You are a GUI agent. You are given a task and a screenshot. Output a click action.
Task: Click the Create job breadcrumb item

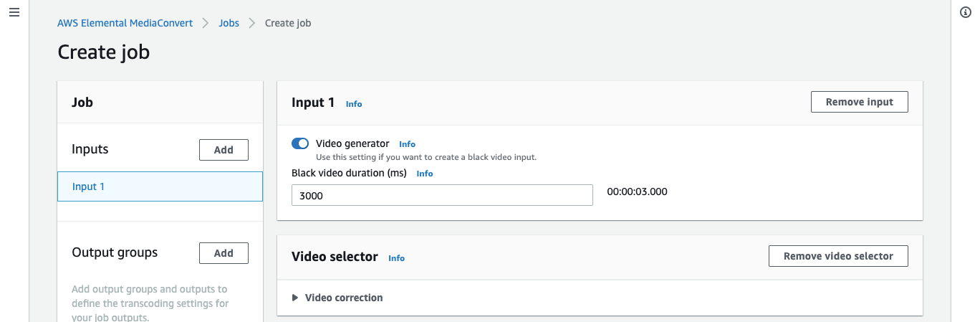(288, 23)
